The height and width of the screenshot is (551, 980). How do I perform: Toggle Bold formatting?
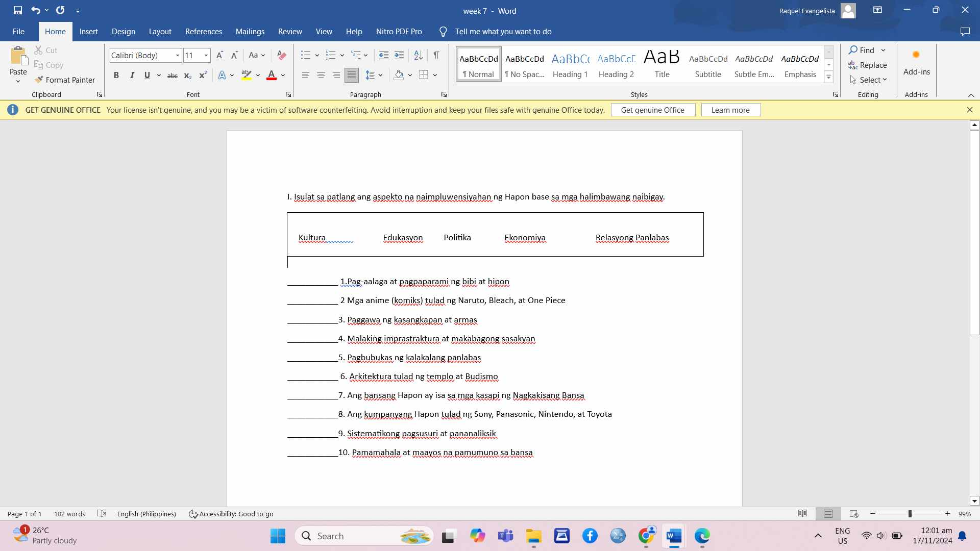[116, 76]
